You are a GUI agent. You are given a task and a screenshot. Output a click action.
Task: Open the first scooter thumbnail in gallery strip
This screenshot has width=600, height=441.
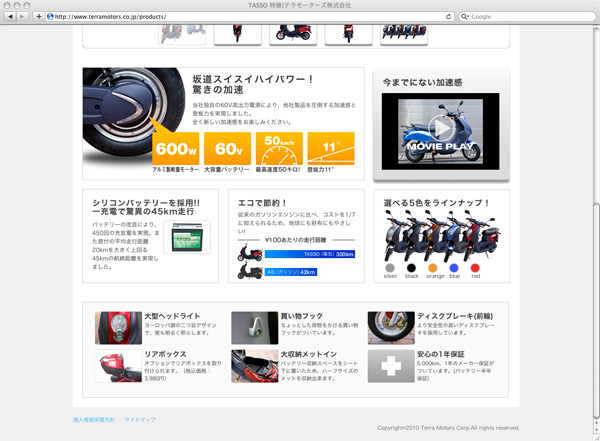(x=182, y=34)
